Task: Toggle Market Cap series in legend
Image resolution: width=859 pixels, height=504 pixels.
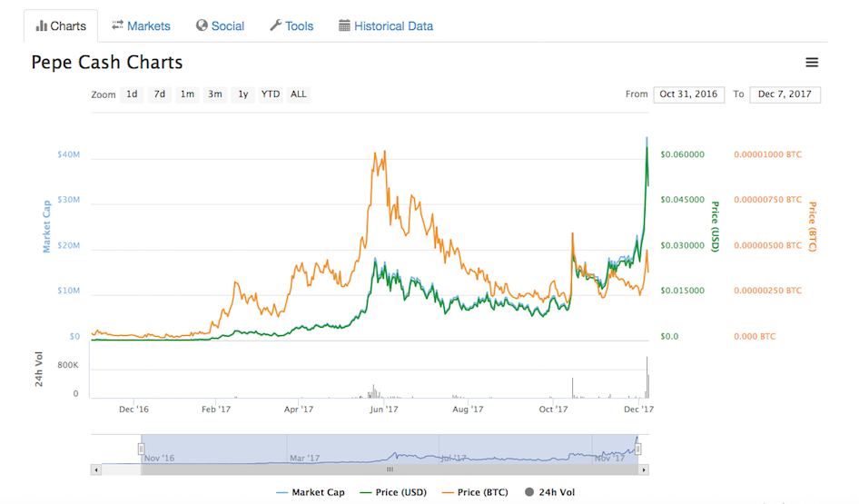Action: tap(311, 492)
